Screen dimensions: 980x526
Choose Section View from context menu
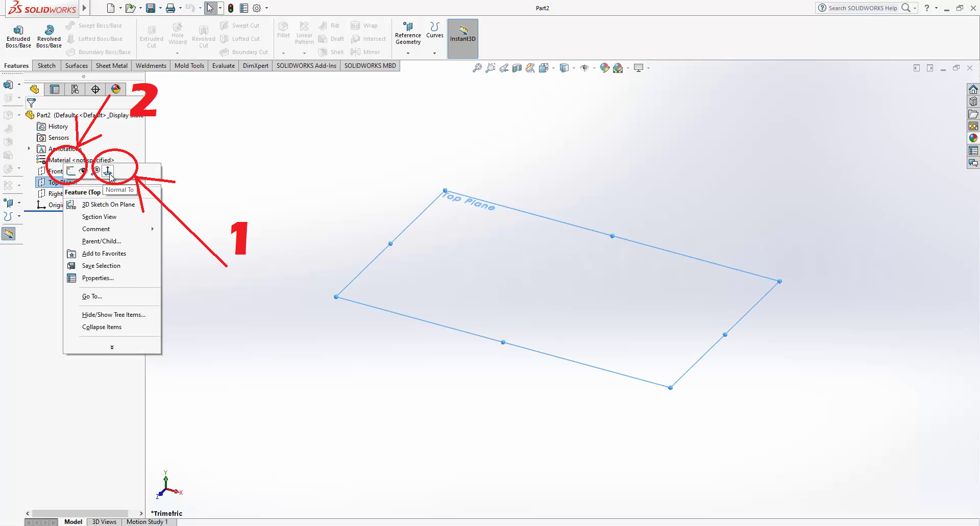coord(99,217)
